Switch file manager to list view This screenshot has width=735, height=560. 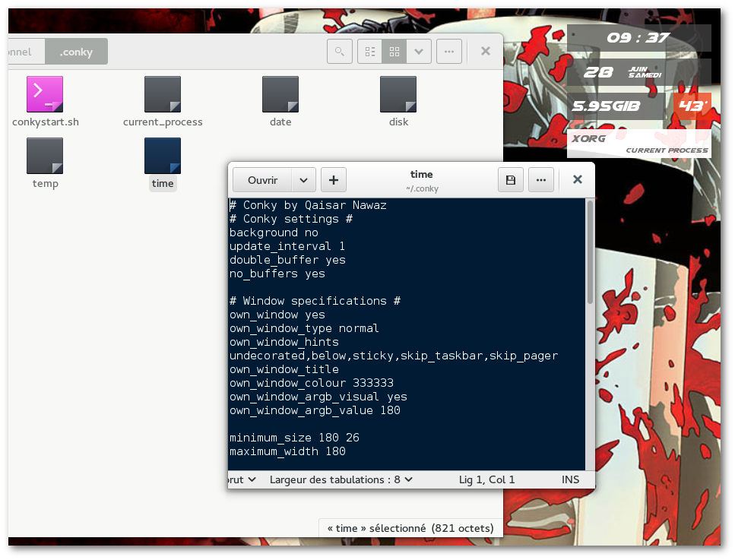point(370,51)
